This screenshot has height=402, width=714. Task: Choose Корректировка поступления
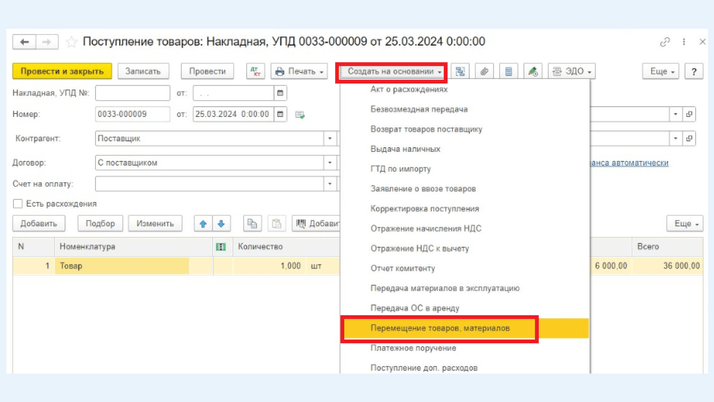click(x=465, y=209)
